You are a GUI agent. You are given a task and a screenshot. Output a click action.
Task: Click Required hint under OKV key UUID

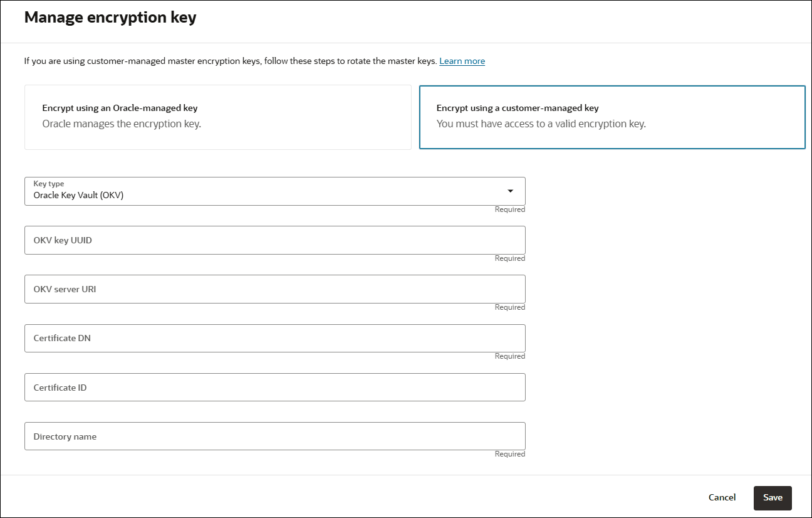tap(509, 258)
